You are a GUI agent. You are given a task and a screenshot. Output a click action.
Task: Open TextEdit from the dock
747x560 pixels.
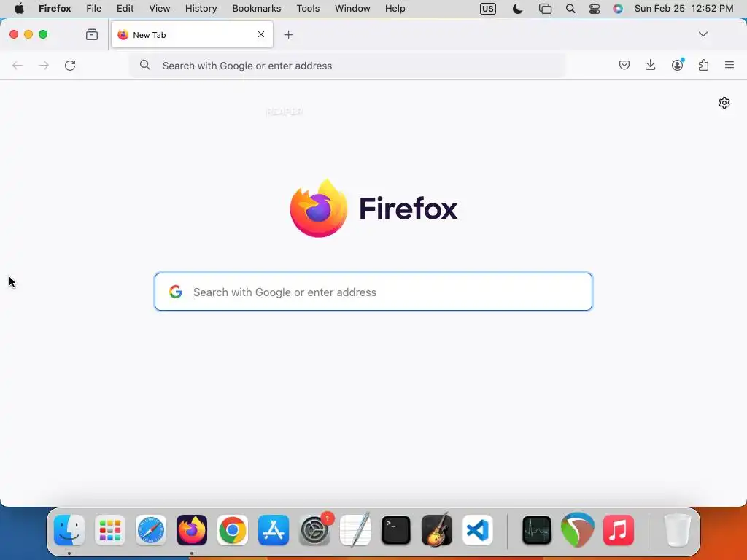coord(355,530)
